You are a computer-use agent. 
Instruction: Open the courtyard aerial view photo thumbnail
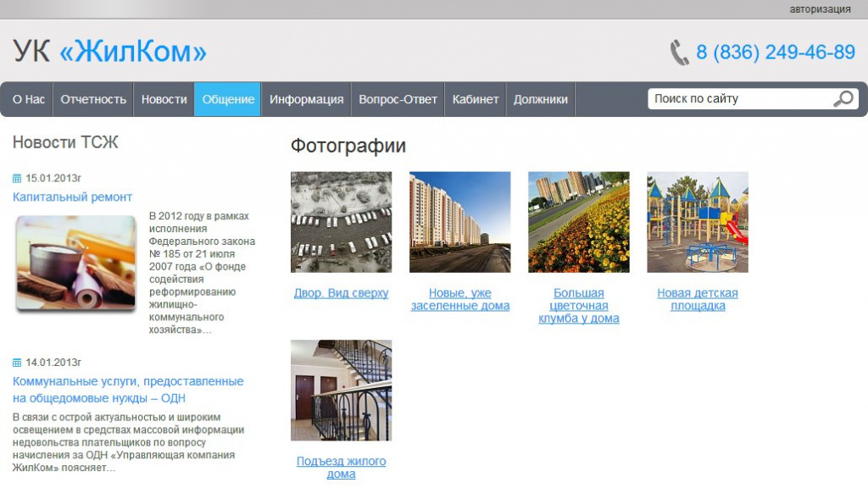coord(341,222)
